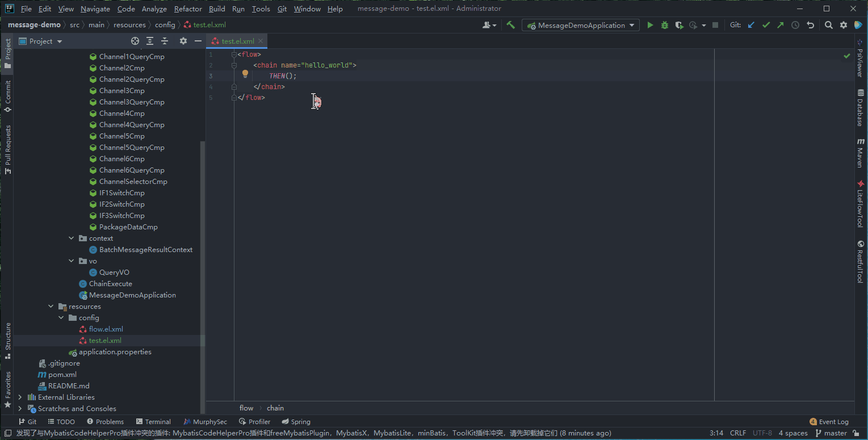Open Search Everywhere magnifier icon

pos(828,25)
